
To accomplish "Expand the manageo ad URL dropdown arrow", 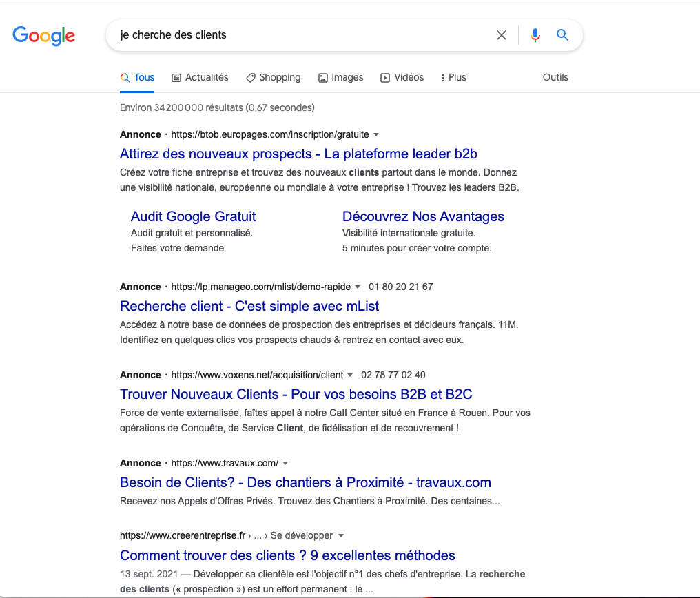I will tap(357, 287).
